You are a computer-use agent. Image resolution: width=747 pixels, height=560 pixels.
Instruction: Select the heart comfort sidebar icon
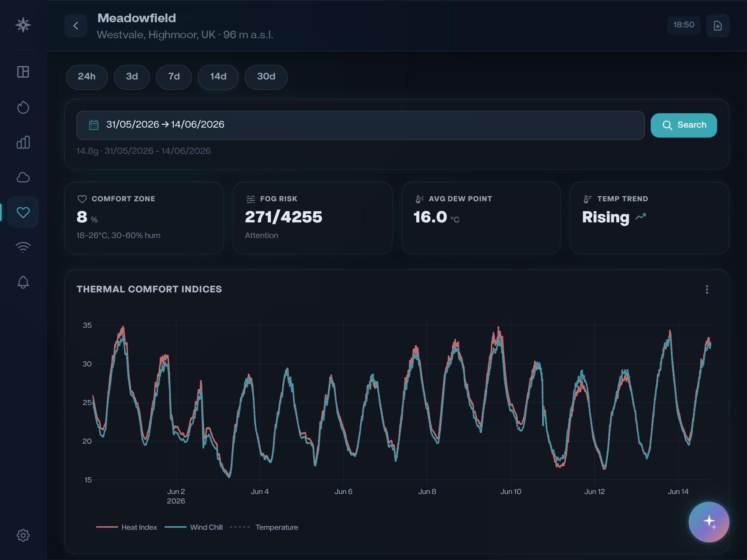tap(23, 212)
